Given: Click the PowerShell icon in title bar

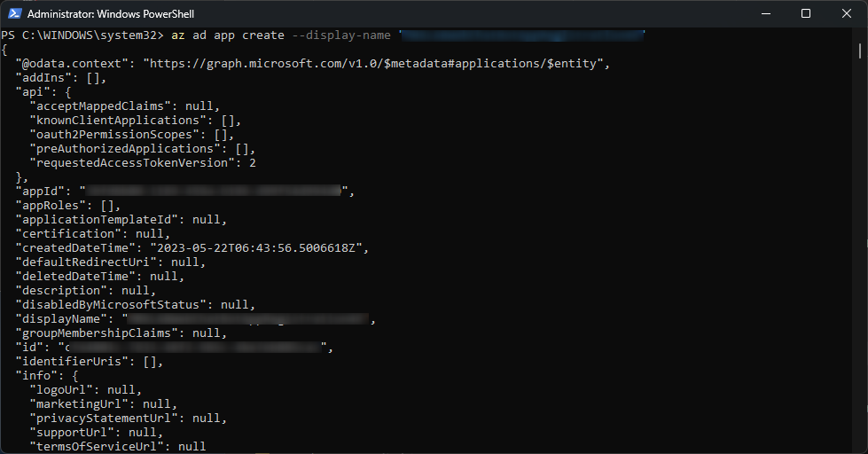Looking at the screenshot, I should pos(15,14).
